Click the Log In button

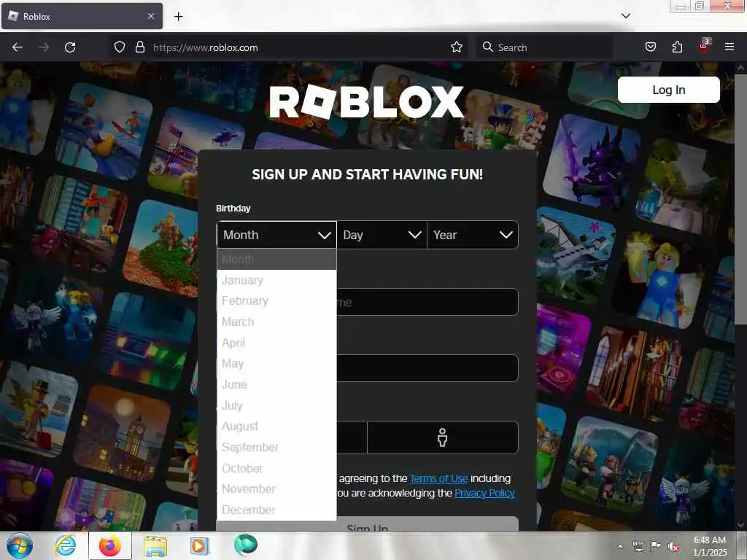coord(668,90)
